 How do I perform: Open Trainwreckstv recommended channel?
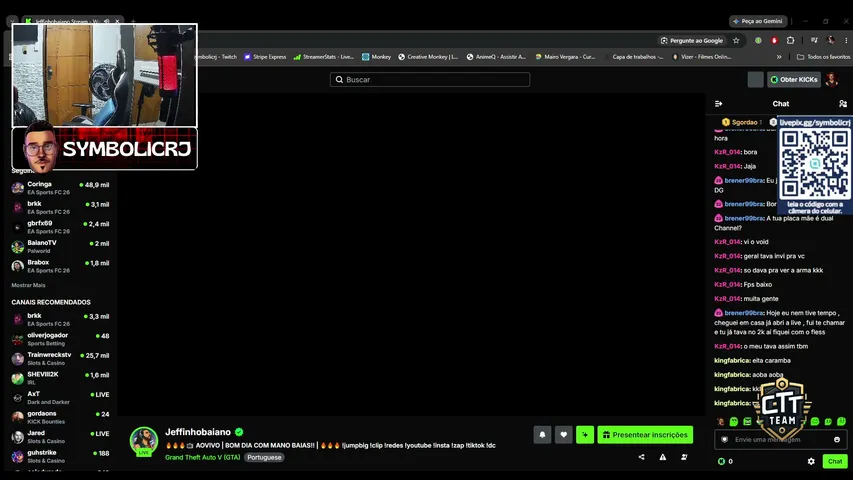point(60,359)
